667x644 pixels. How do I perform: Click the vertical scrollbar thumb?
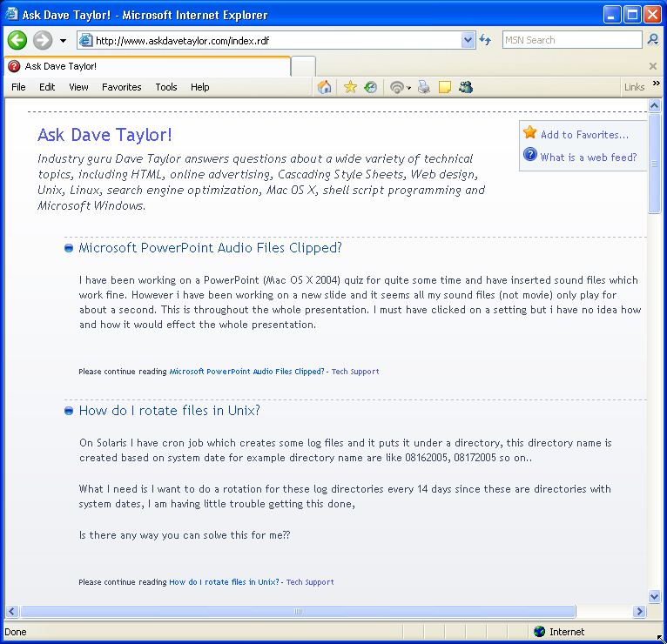(x=654, y=163)
